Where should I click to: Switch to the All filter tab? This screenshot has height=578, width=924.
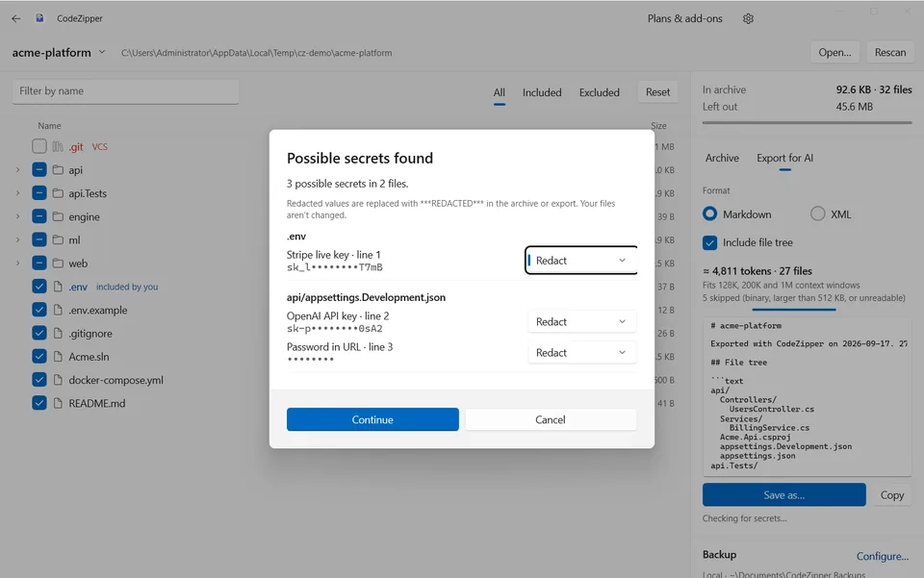point(500,92)
